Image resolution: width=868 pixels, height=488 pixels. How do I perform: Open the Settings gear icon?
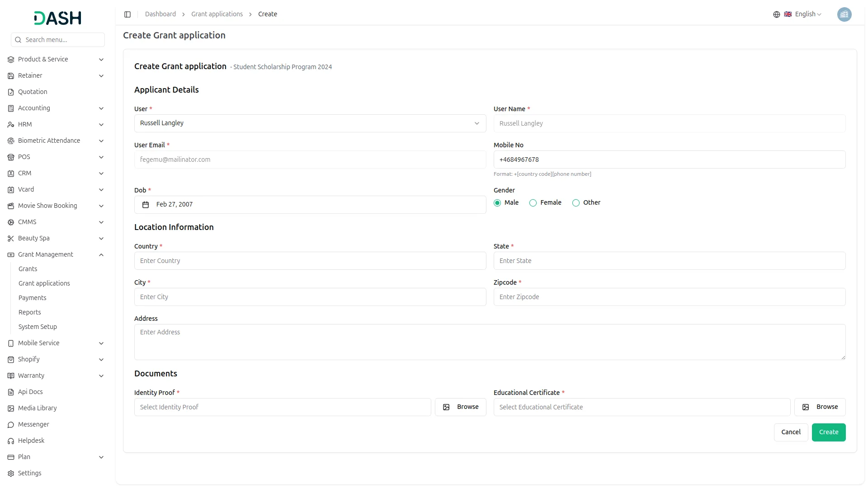click(x=11, y=474)
